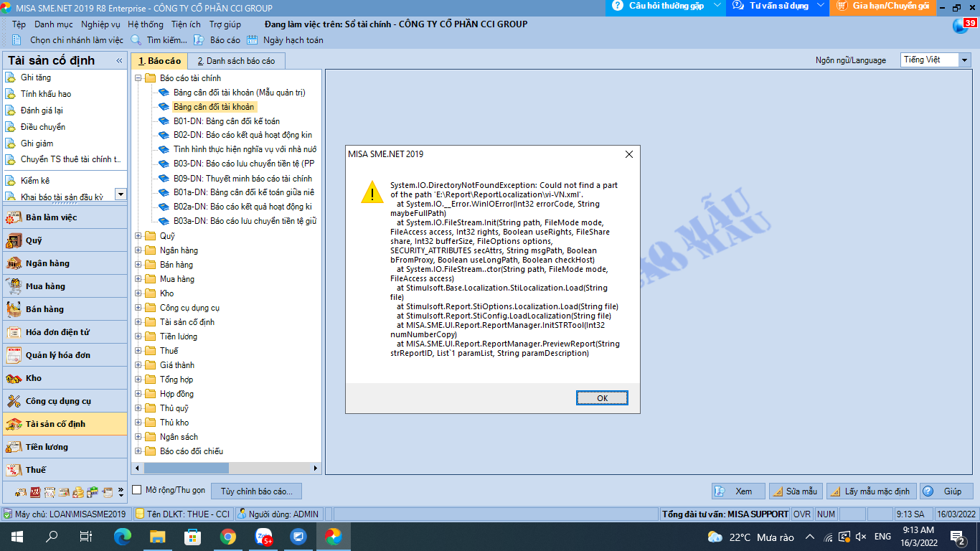Expand the Quỹ report folder
Viewport: 980px width, 551px height.
(138, 236)
